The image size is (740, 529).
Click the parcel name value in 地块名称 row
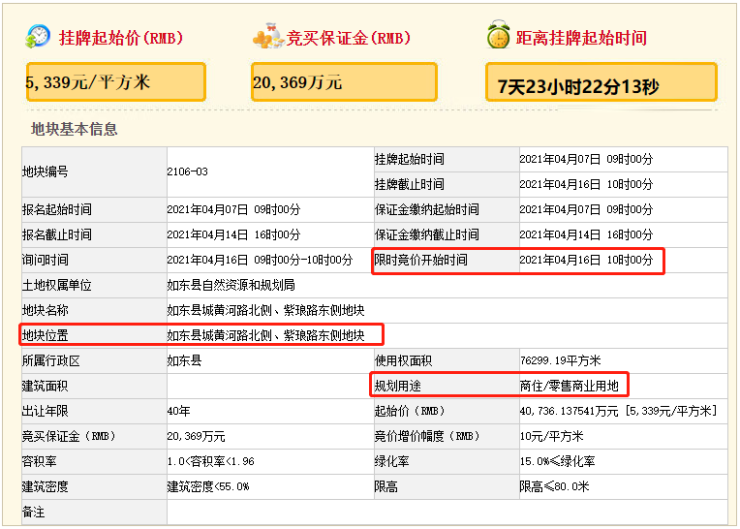coord(266,310)
